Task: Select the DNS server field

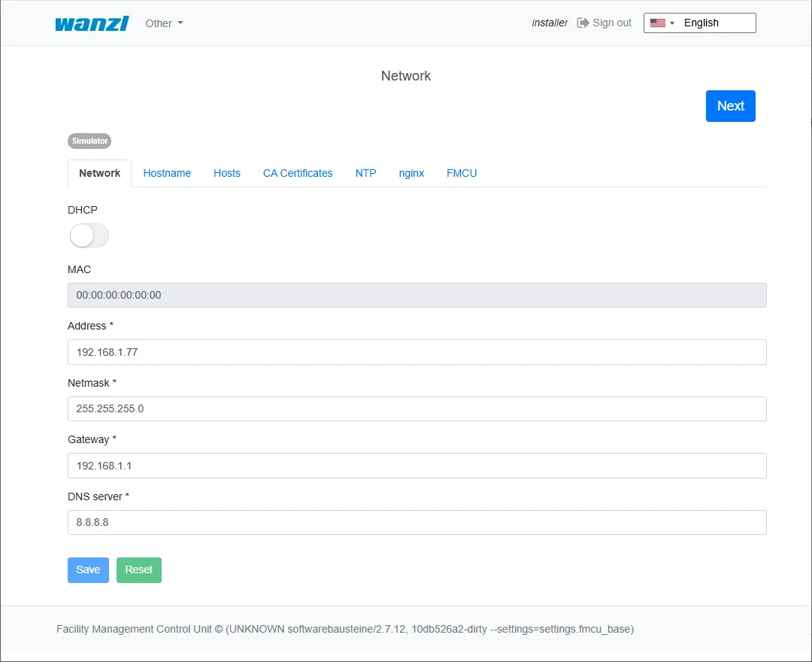Action: [417, 522]
